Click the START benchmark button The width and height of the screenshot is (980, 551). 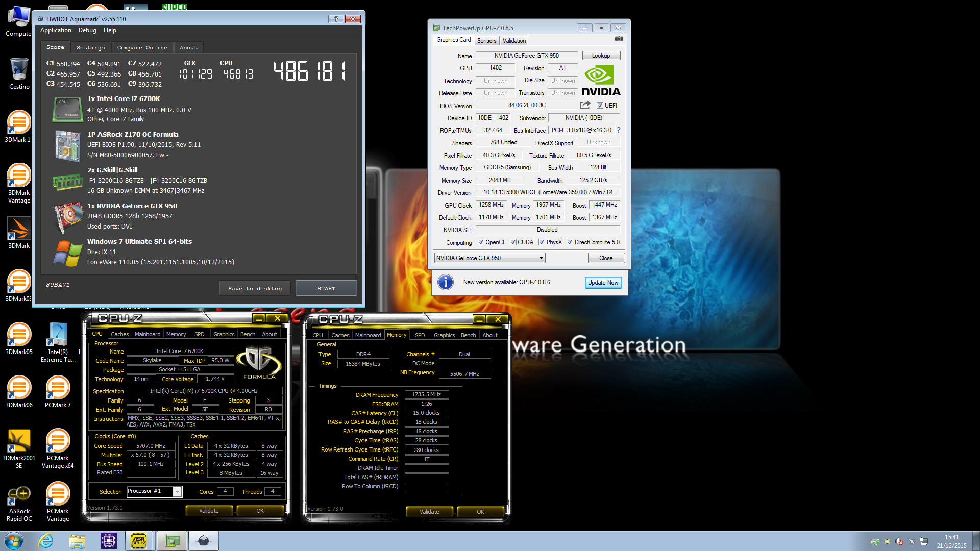[x=326, y=288]
